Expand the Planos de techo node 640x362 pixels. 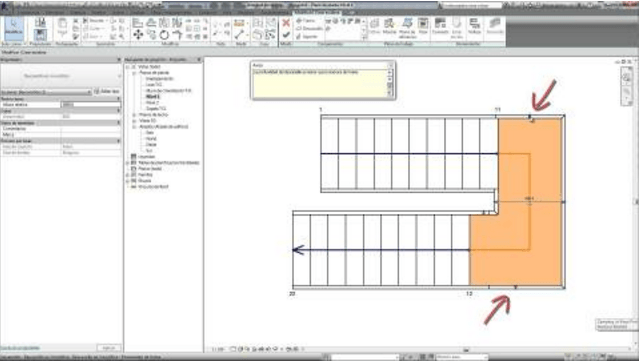tap(134, 115)
